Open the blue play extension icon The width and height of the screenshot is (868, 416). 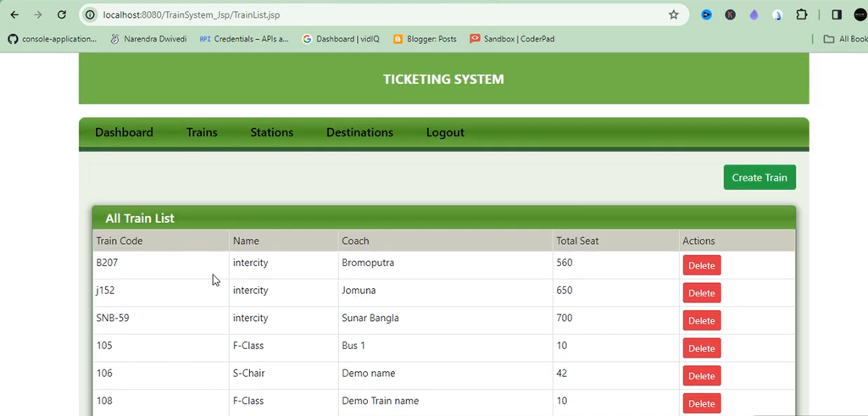pyautogui.click(x=706, y=15)
